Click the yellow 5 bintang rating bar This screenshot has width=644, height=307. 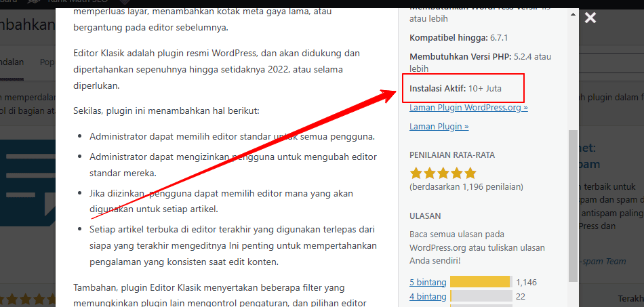click(480, 282)
